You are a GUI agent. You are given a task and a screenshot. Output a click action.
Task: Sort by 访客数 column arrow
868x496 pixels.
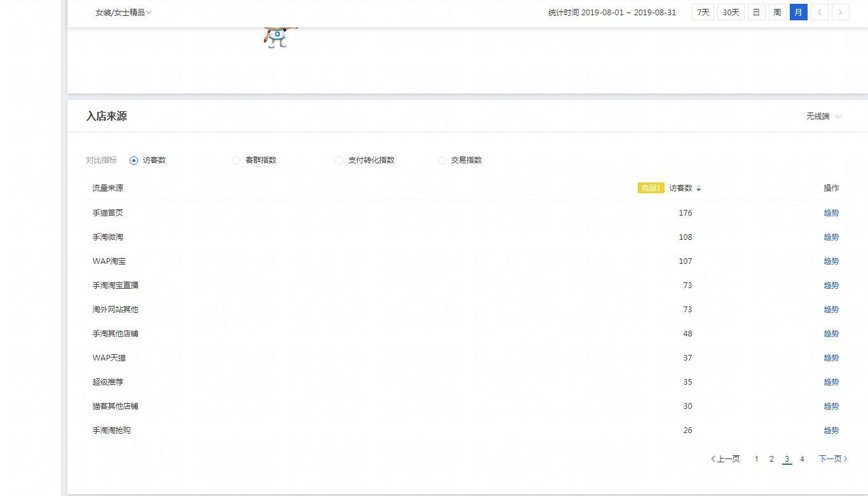pos(698,188)
